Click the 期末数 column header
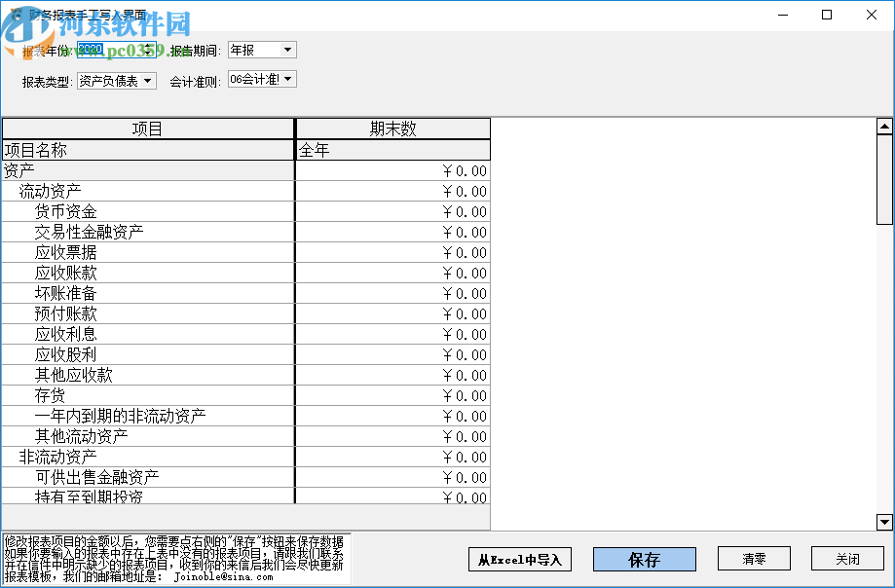Image resolution: width=895 pixels, height=588 pixels. (392, 128)
